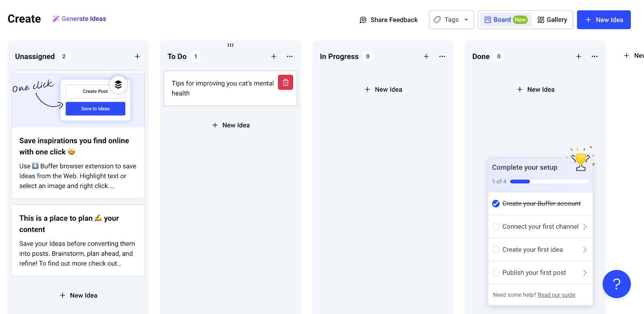This screenshot has height=314, width=644.
Task: Select the Connect your first channel radio
Action: [x=496, y=227]
